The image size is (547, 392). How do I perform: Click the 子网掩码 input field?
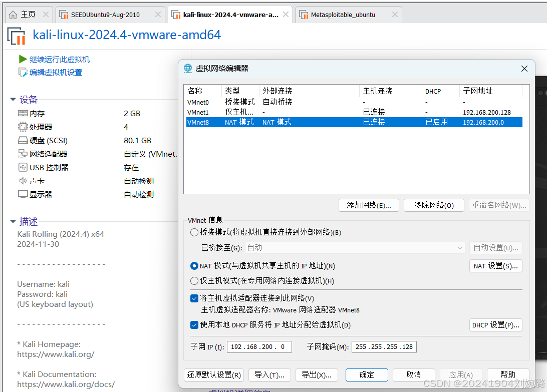(x=384, y=346)
